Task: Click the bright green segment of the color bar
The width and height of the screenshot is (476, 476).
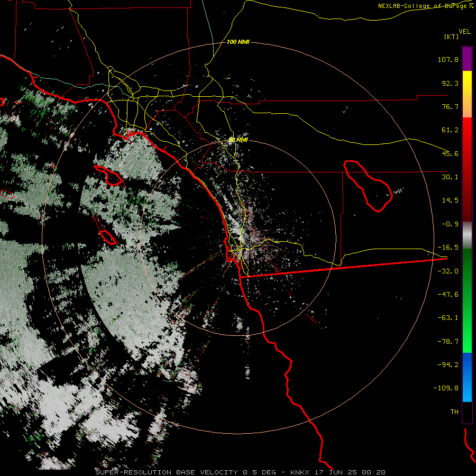Action: [x=467, y=300]
